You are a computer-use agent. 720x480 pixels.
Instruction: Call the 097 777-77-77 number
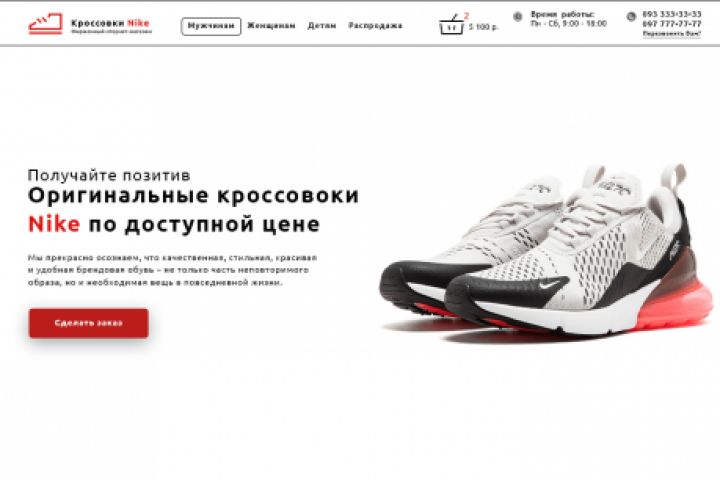672,24
